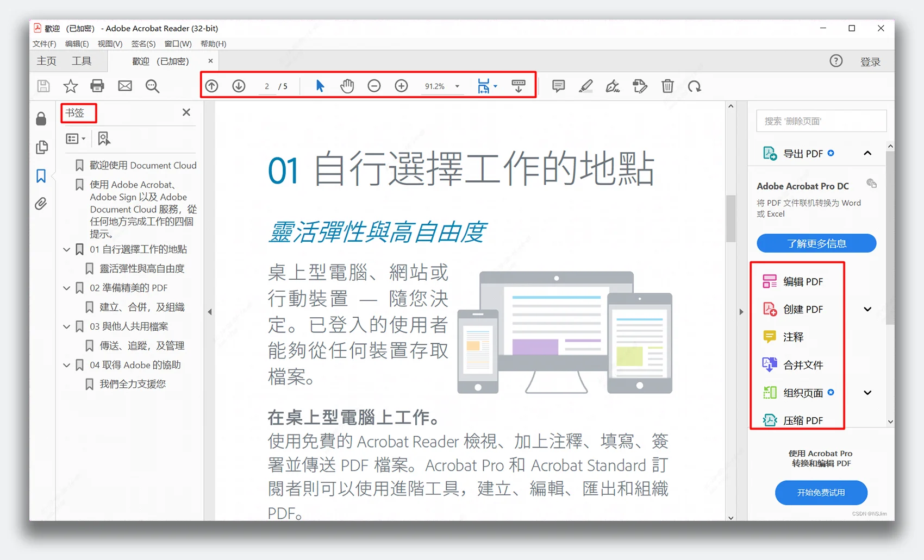Open the Fill and Sign pen tool
The image size is (924, 560).
613,86
